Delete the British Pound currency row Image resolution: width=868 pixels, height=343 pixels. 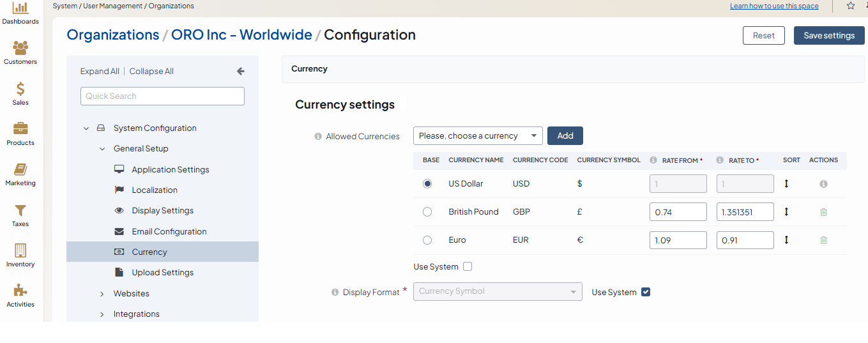(x=823, y=212)
